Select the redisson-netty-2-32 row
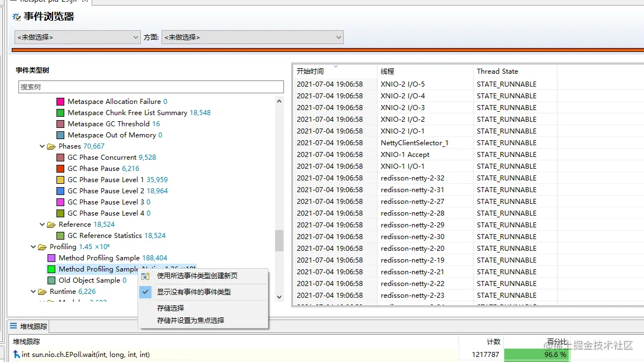The image size is (644, 362). pyautogui.click(x=468, y=178)
